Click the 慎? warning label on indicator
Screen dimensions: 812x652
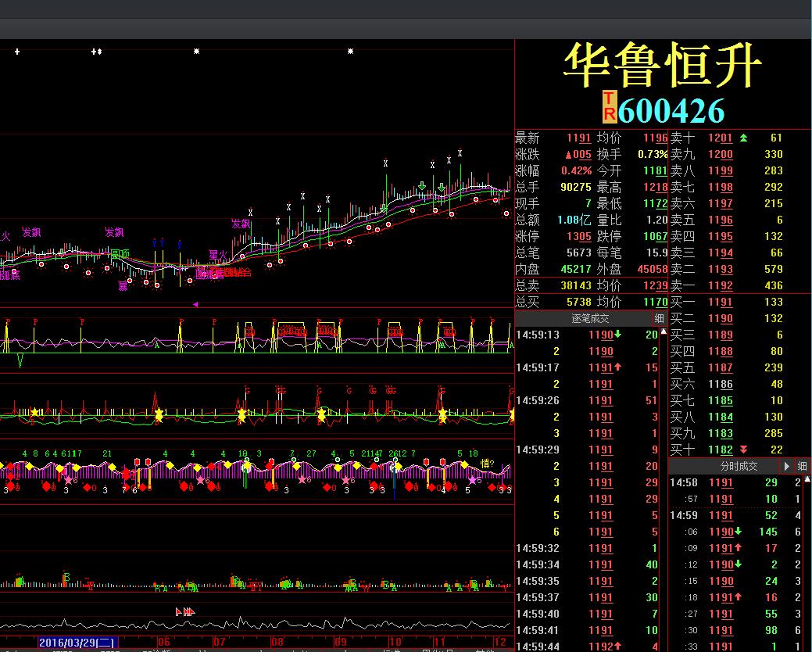(488, 464)
